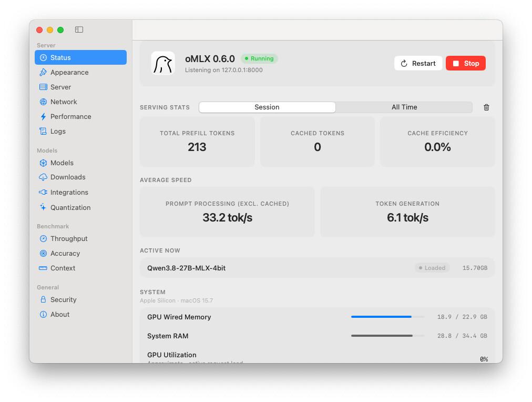The height and width of the screenshot is (402, 532).
Task: Click the About info icon
Action: coord(43,315)
